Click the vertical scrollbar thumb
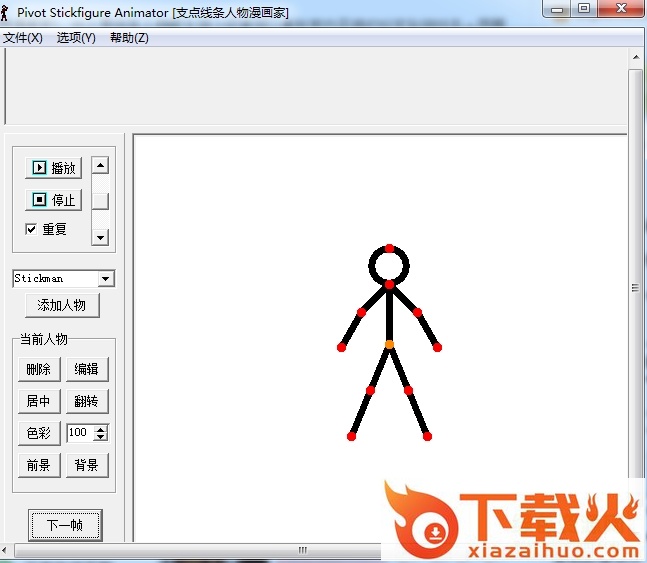This screenshot has height=563, width=647. (x=636, y=288)
